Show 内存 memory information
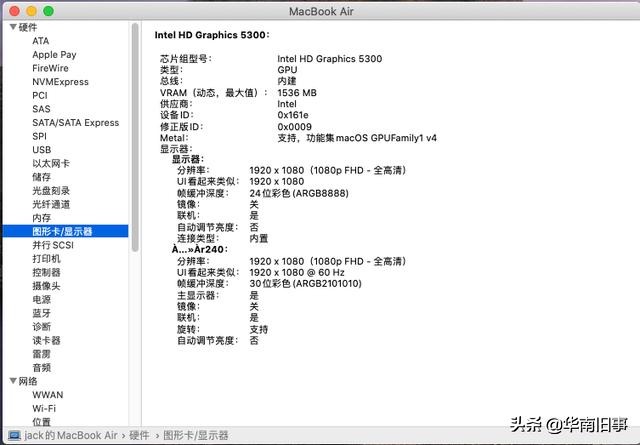 [x=42, y=218]
